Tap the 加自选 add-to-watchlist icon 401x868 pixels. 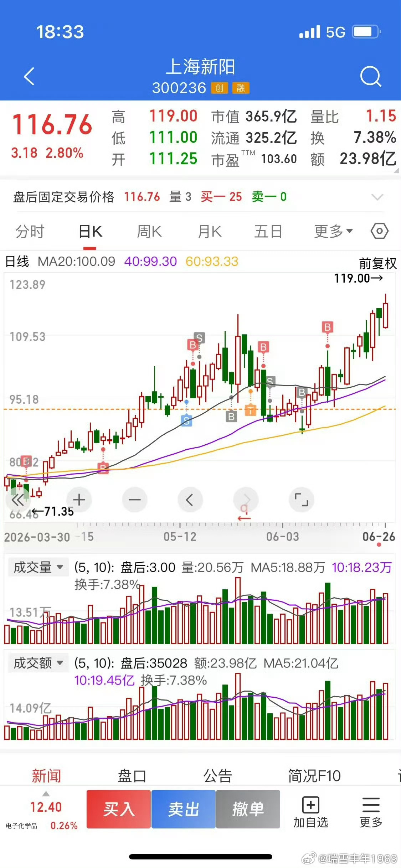310,812
